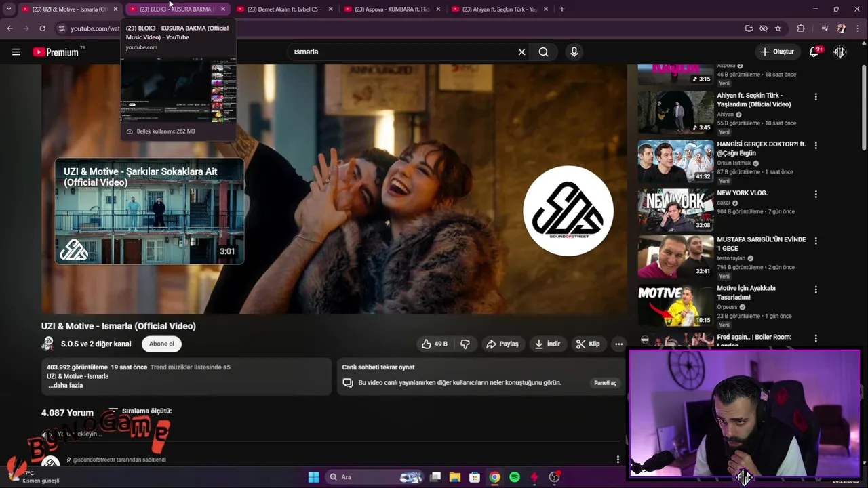The width and height of the screenshot is (868, 488).
Task: Open Task View on taskbar
Action: [x=435, y=477]
